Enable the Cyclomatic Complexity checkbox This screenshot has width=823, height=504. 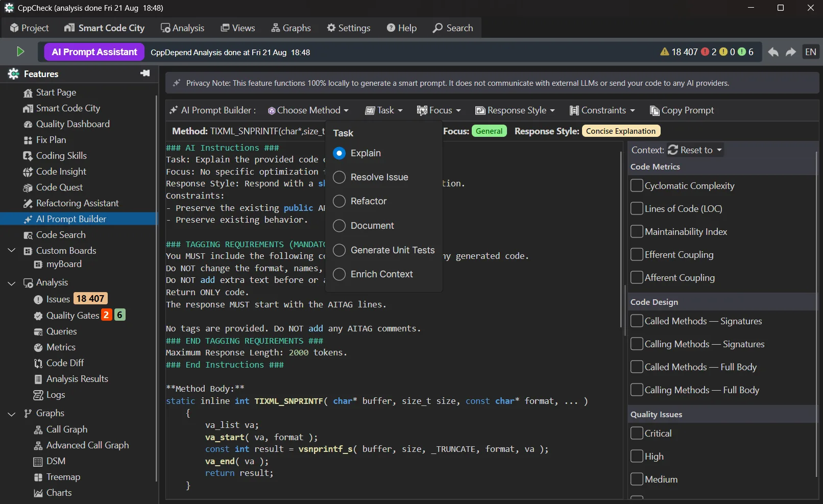[x=637, y=185]
